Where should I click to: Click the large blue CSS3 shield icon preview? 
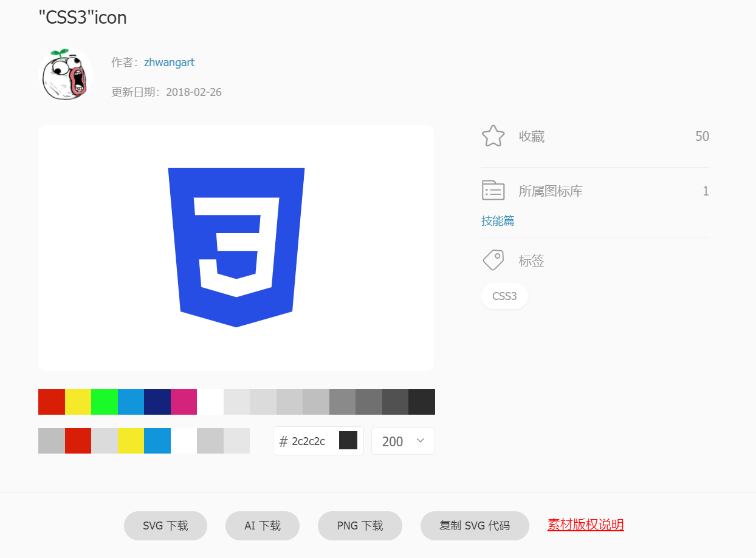236,247
